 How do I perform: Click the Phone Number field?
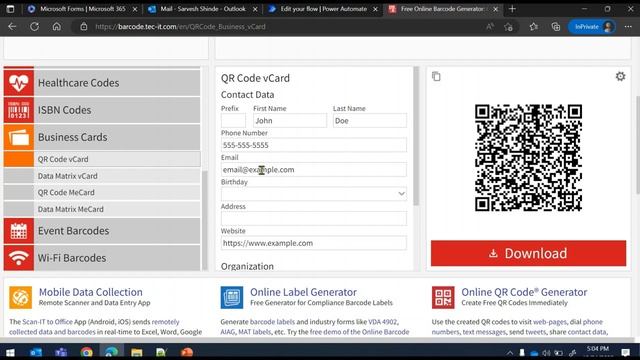click(313, 145)
